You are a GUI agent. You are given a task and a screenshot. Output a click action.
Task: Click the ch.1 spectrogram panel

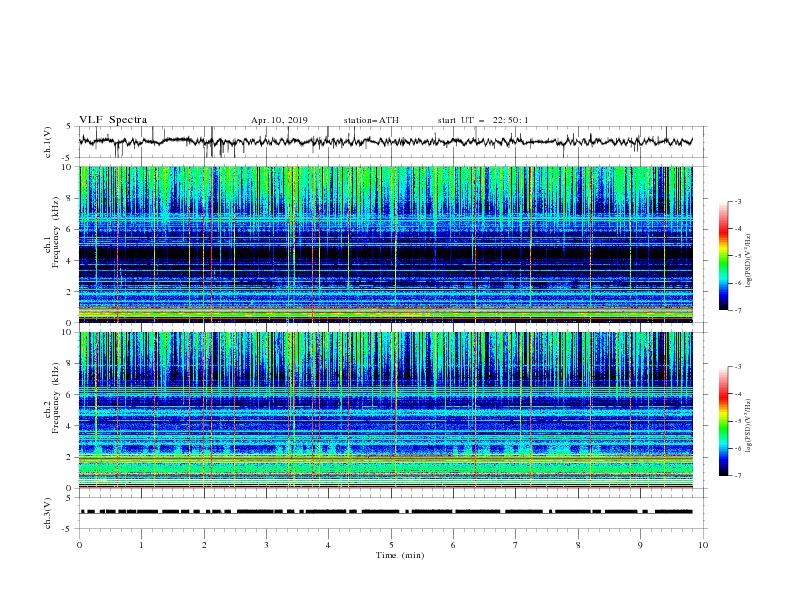386,244
